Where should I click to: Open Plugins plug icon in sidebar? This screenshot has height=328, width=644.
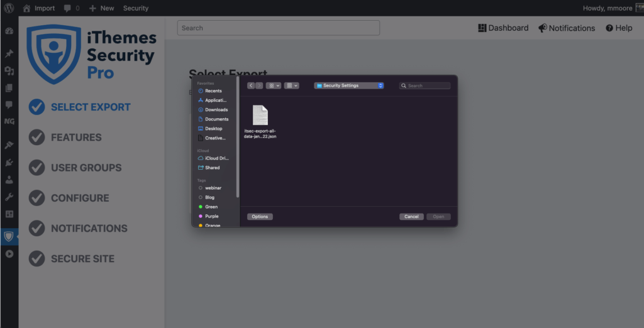click(x=9, y=163)
